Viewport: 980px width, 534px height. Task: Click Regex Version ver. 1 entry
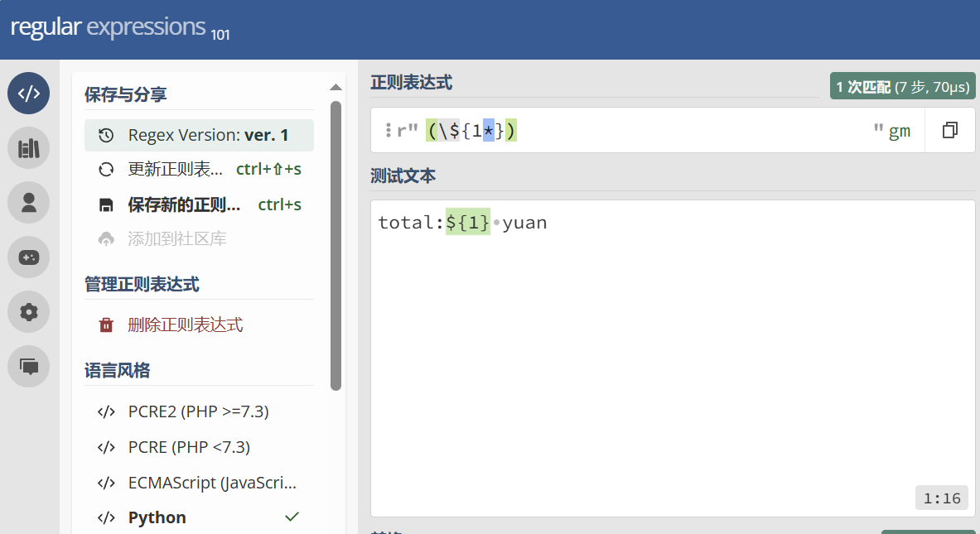pos(199,135)
